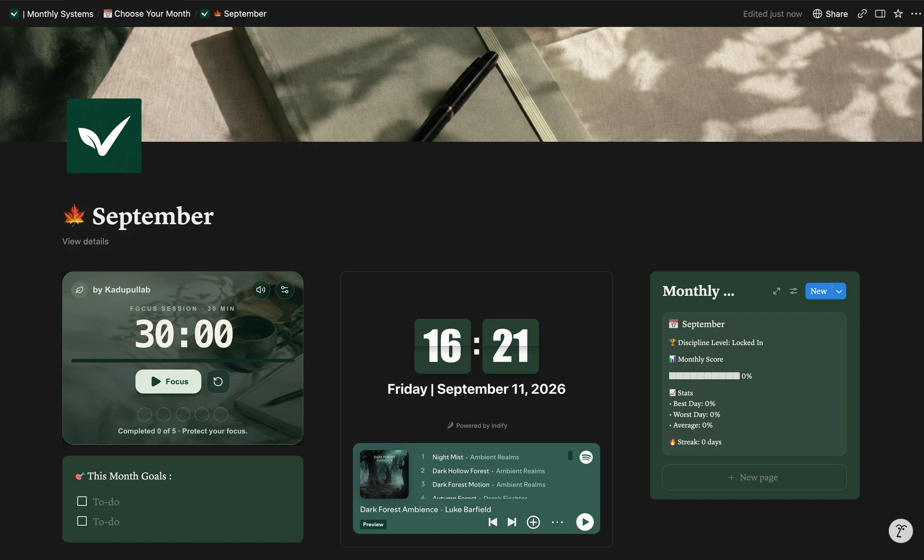924x560 pixels.
Task: Select the Dark Hollow Forest track
Action: [461, 471]
